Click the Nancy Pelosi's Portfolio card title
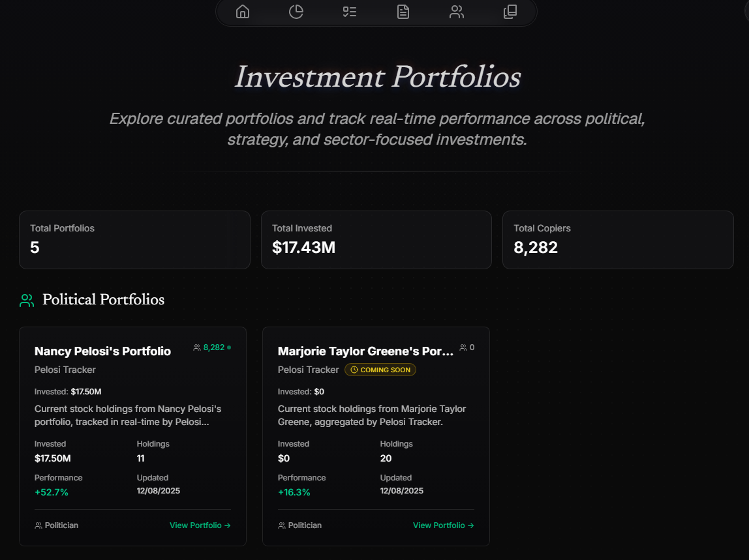 coord(102,351)
